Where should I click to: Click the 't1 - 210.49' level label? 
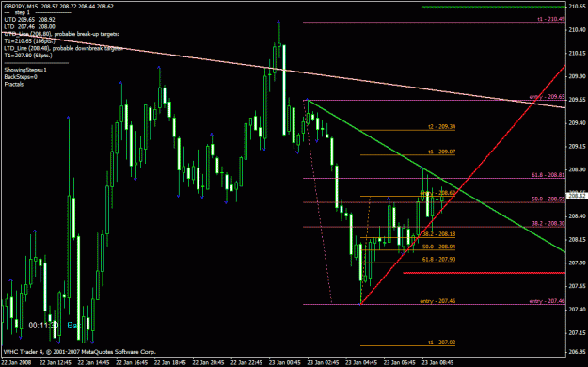pos(551,19)
